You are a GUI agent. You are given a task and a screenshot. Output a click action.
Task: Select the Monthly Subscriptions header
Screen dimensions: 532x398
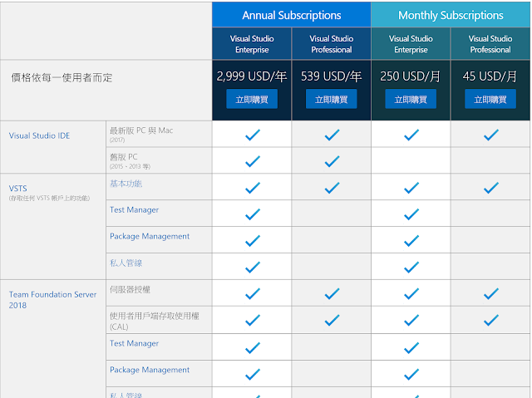(451, 15)
